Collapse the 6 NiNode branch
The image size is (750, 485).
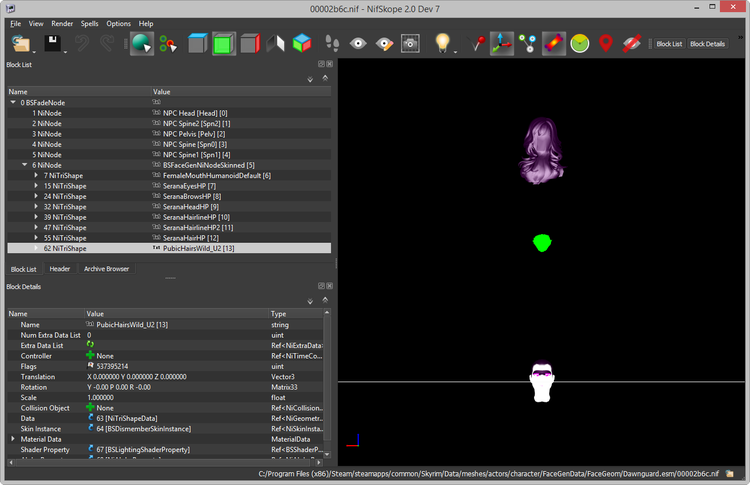click(x=24, y=165)
